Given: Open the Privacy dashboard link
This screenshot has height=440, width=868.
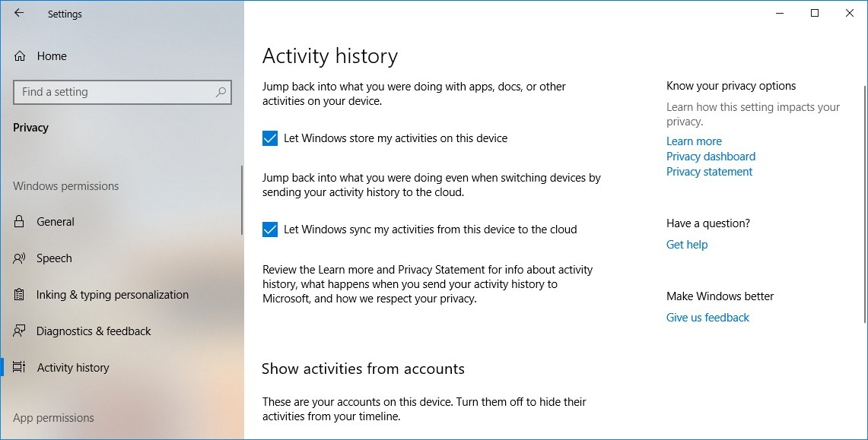Looking at the screenshot, I should point(711,157).
